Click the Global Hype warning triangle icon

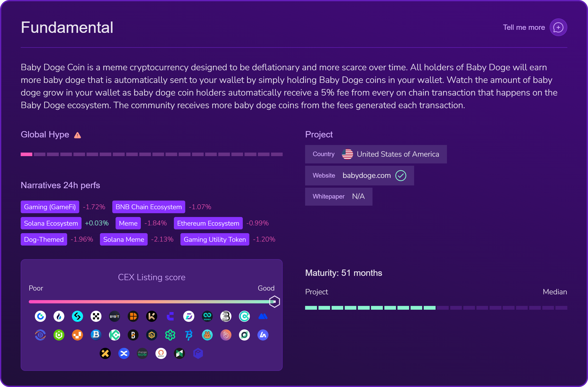(77, 135)
